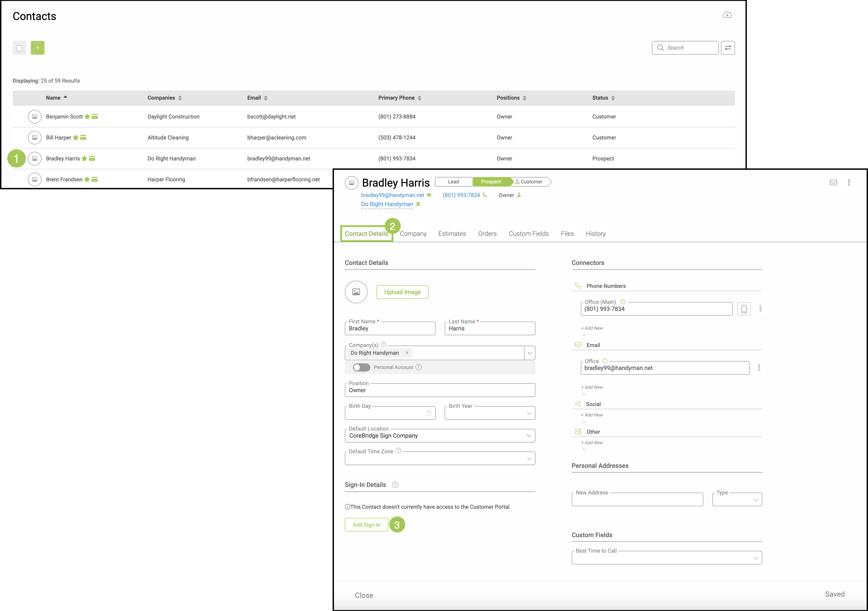Click the Add Sign-In button

coord(366,525)
